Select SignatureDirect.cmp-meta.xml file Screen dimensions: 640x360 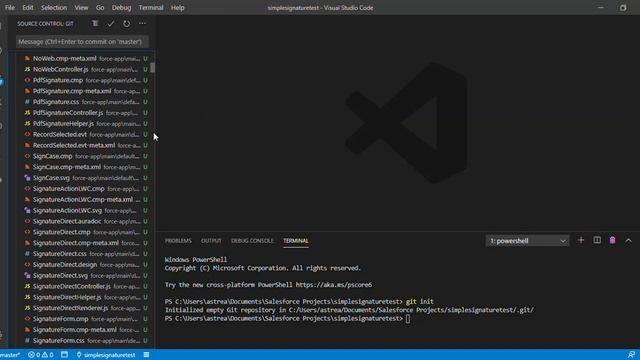[x=82, y=243]
